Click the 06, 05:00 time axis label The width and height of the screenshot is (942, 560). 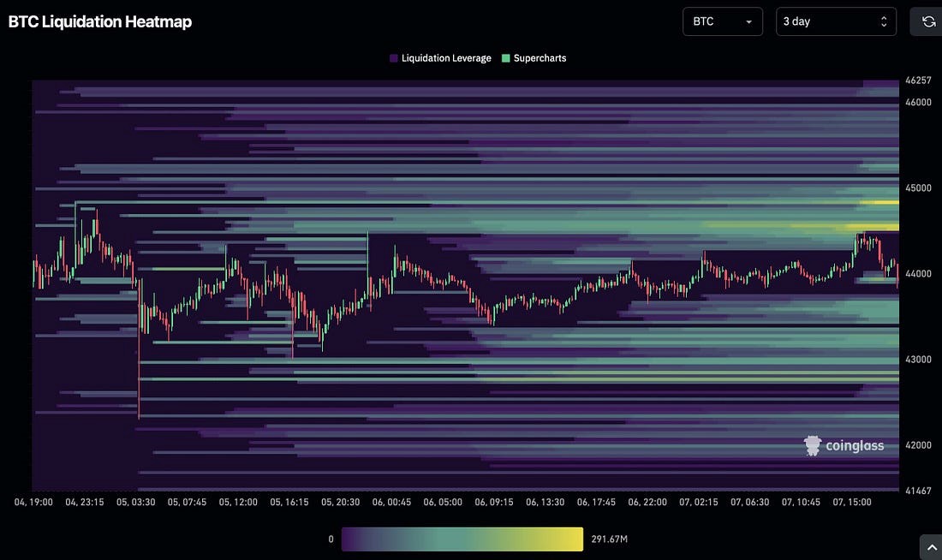(443, 503)
